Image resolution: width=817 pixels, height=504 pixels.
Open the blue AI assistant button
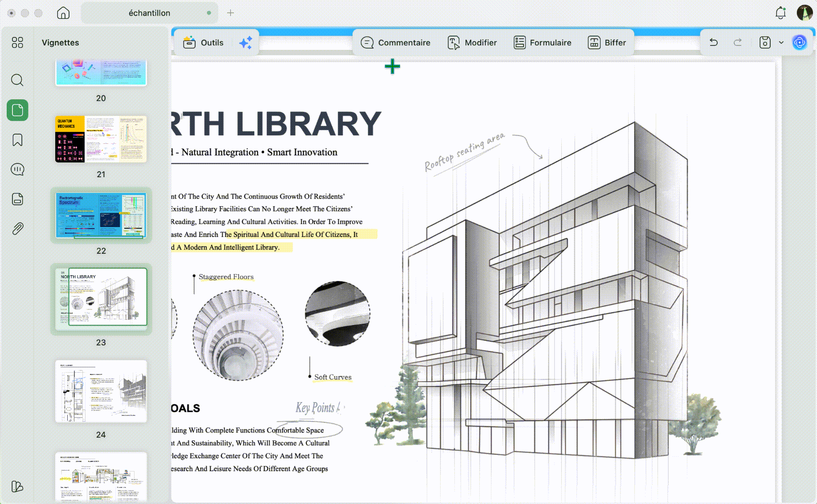(x=800, y=42)
